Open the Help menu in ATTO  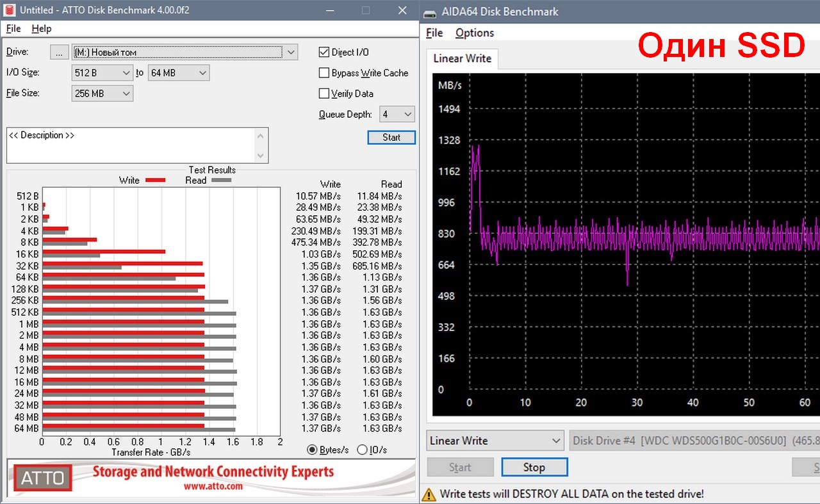coord(42,29)
